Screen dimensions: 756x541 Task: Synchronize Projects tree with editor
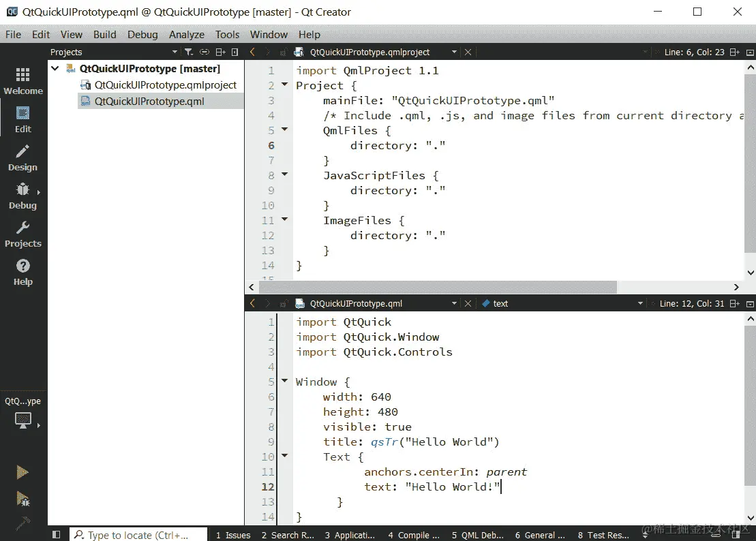pos(205,52)
